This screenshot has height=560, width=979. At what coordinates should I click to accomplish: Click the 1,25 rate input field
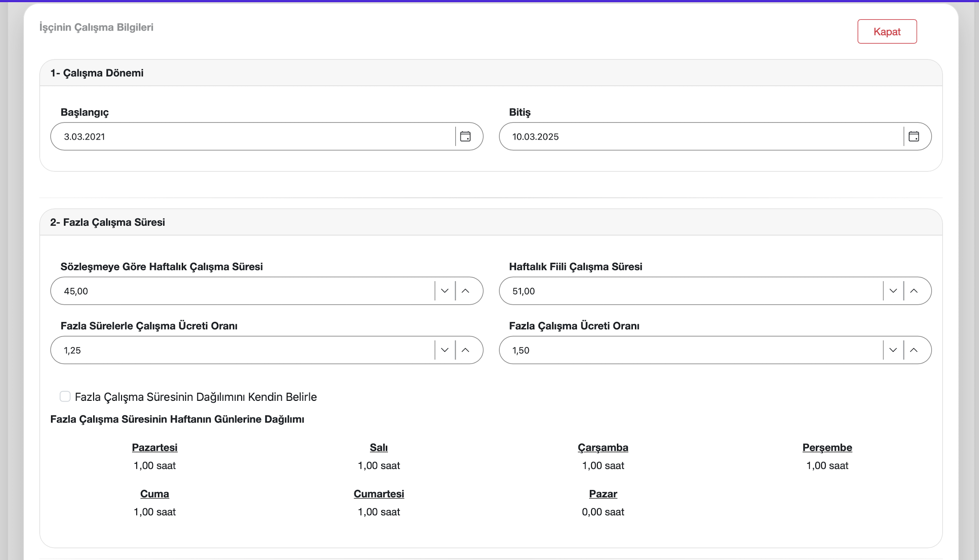pos(242,350)
